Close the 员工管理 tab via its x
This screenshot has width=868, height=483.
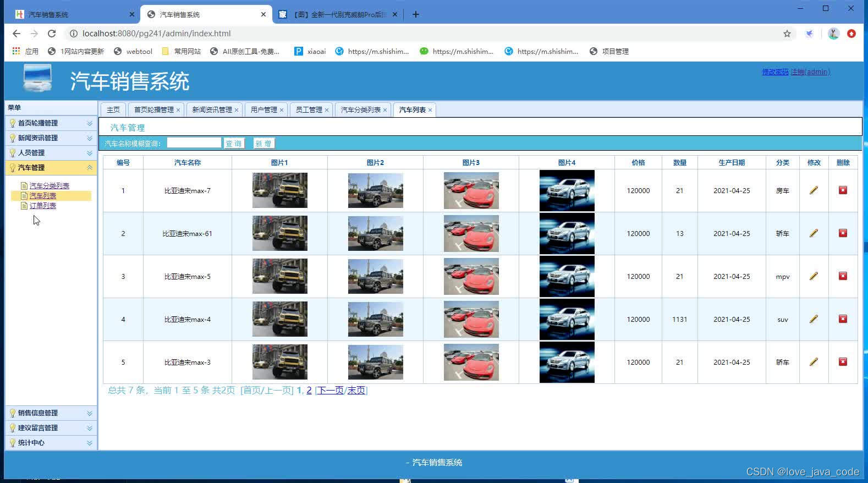(327, 110)
